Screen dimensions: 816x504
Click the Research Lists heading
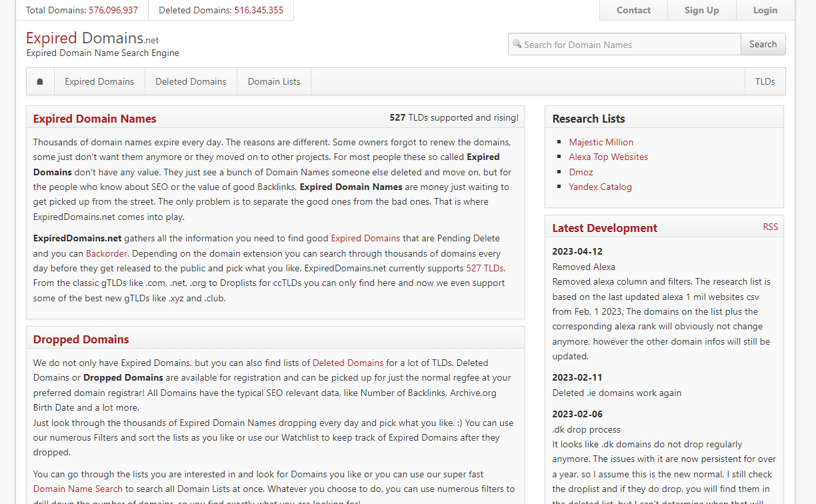pos(589,119)
